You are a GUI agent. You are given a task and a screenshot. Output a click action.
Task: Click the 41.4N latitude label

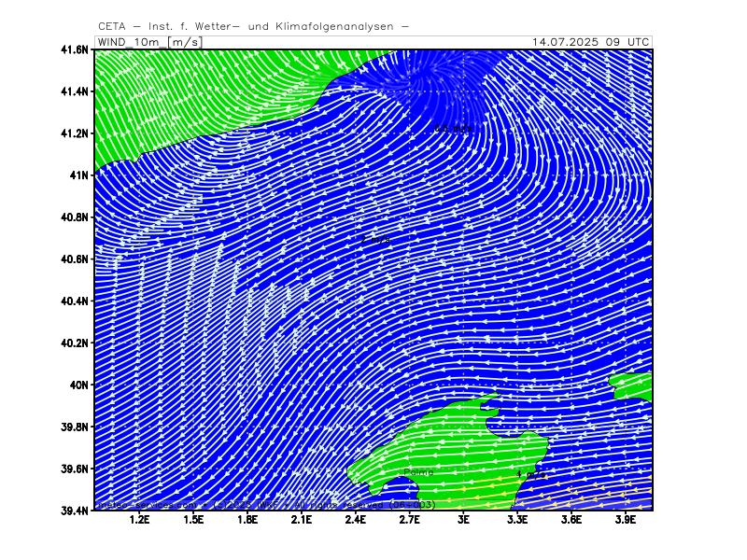(75, 91)
